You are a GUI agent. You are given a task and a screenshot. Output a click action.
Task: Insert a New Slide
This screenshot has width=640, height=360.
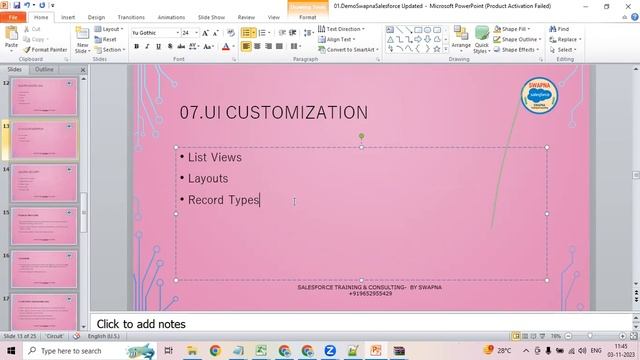(82, 40)
